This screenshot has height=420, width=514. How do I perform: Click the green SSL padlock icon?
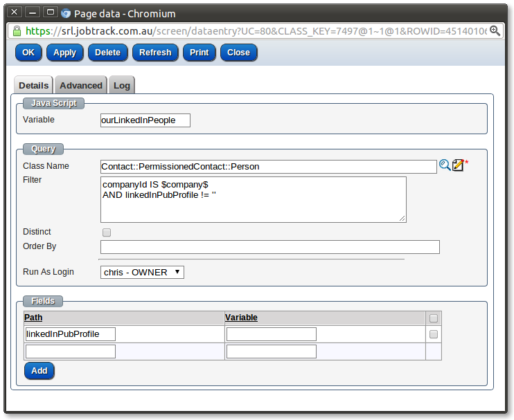coord(17,31)
